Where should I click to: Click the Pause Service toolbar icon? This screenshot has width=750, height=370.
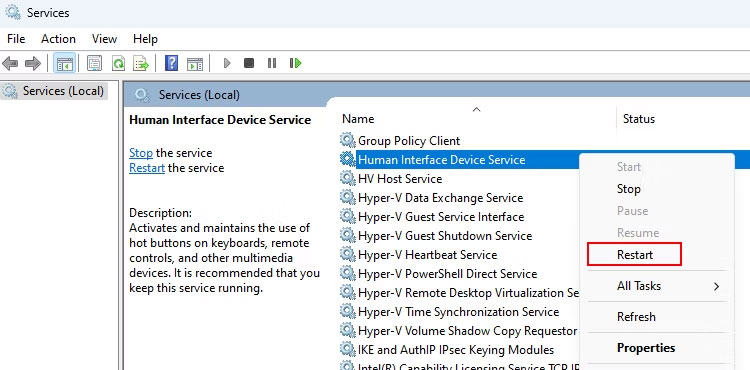click(272, 63)
